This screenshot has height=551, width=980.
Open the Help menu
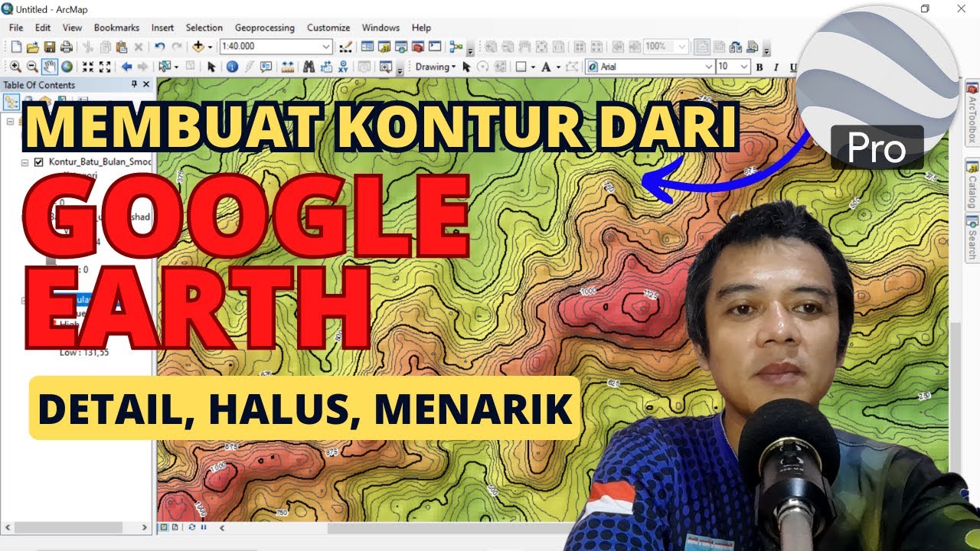coord(421,28)
